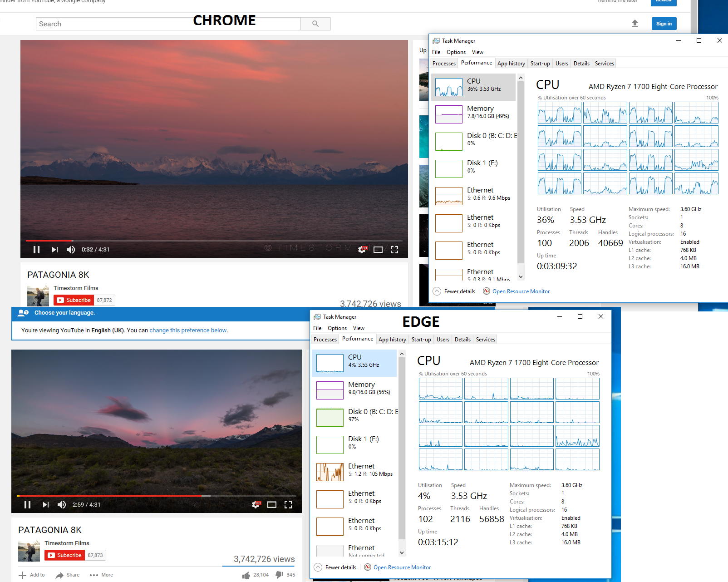
Task: Seek on the lower video progress bar
Action: pos(157,496)
